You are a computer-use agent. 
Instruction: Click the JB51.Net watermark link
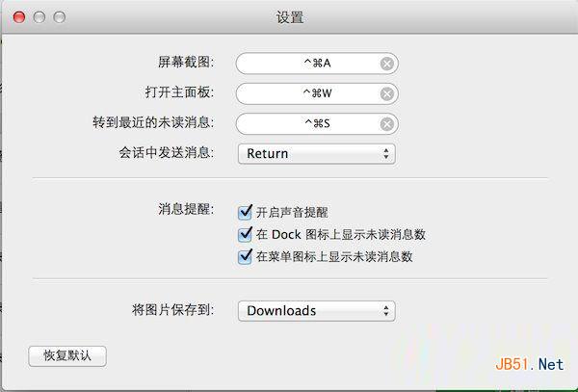pos(528,364)
